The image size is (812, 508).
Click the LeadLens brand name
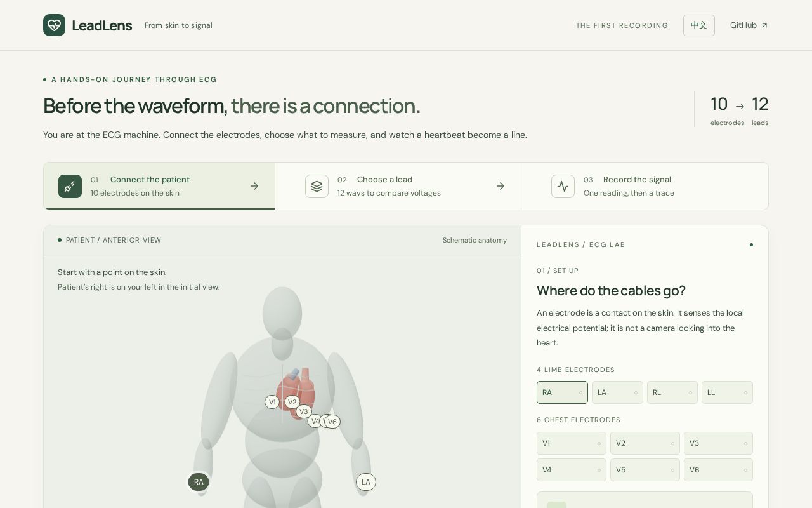[102, 25]
